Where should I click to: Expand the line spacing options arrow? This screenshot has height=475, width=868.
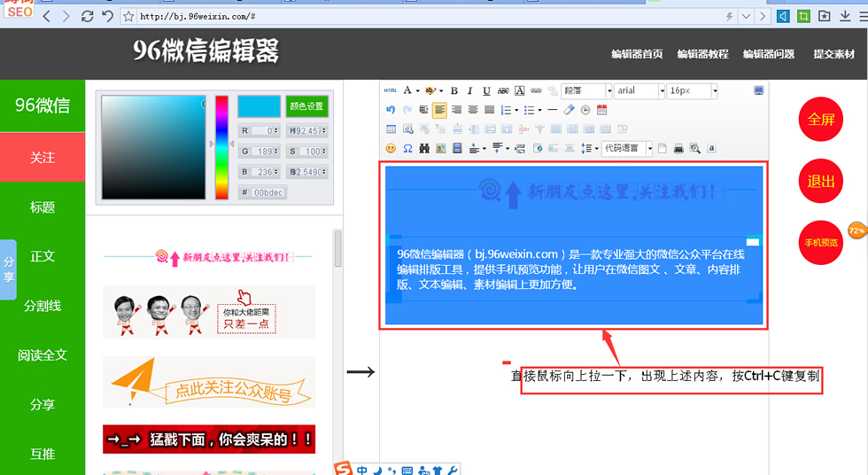coord(597,148)
